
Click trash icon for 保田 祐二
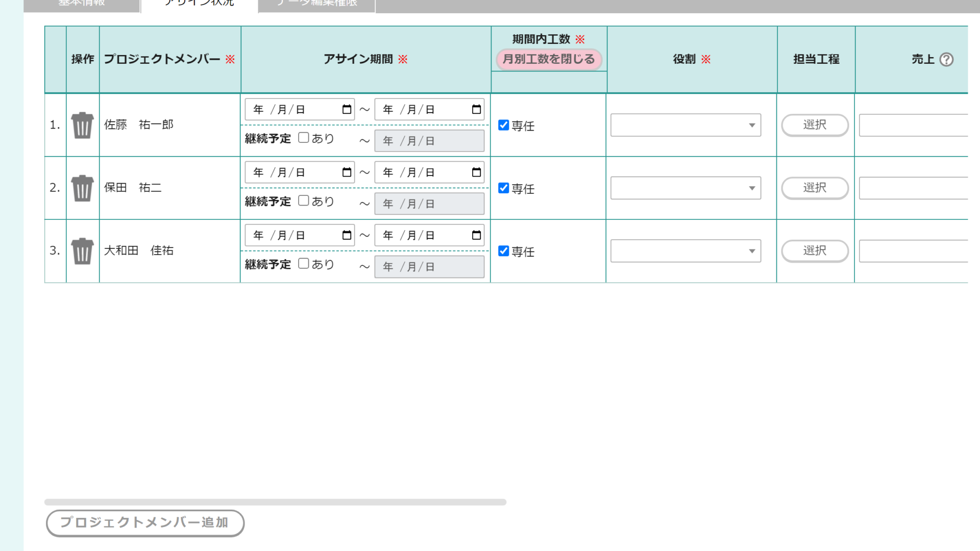pyautogui.click(x=82, y=188)
